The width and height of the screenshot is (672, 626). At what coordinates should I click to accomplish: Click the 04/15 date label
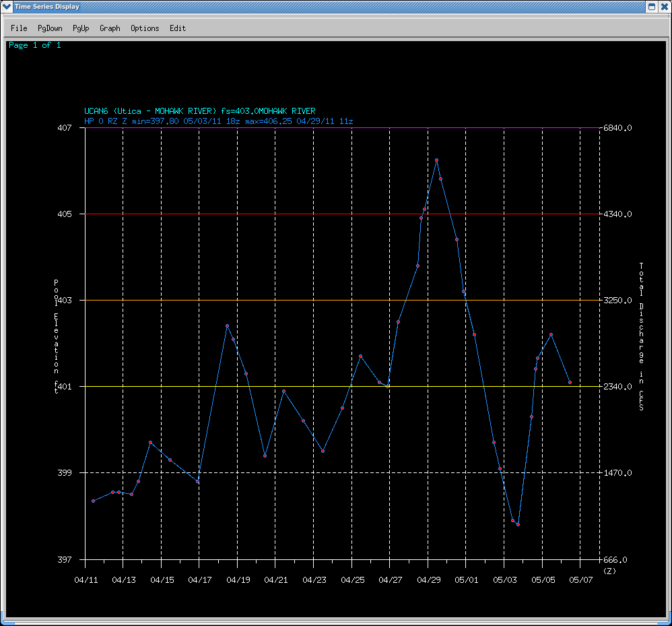click(x=162, y=580)
